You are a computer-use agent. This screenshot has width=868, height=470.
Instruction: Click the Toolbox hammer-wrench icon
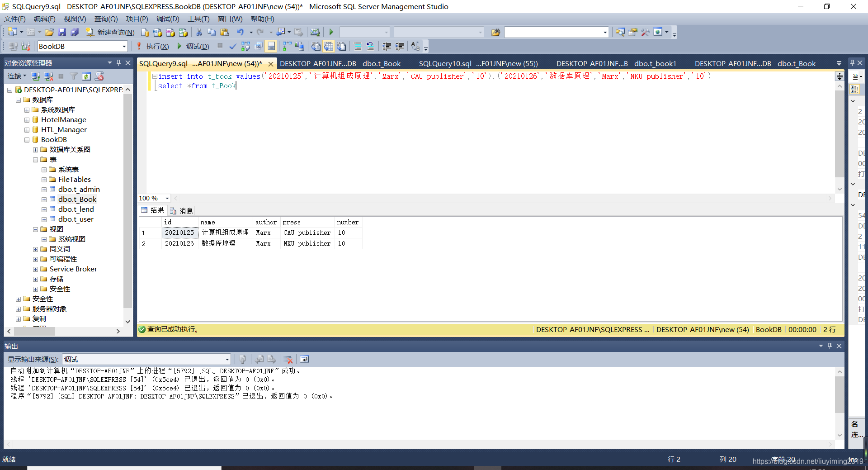(646, 32)
